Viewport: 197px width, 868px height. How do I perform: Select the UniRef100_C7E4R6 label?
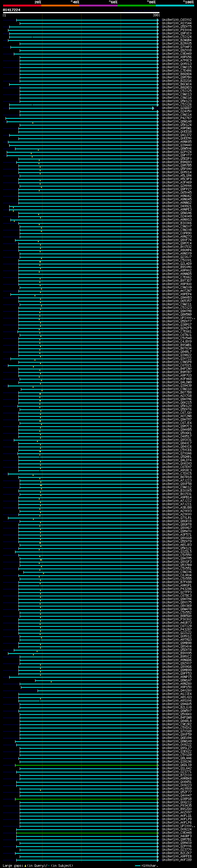176,71
